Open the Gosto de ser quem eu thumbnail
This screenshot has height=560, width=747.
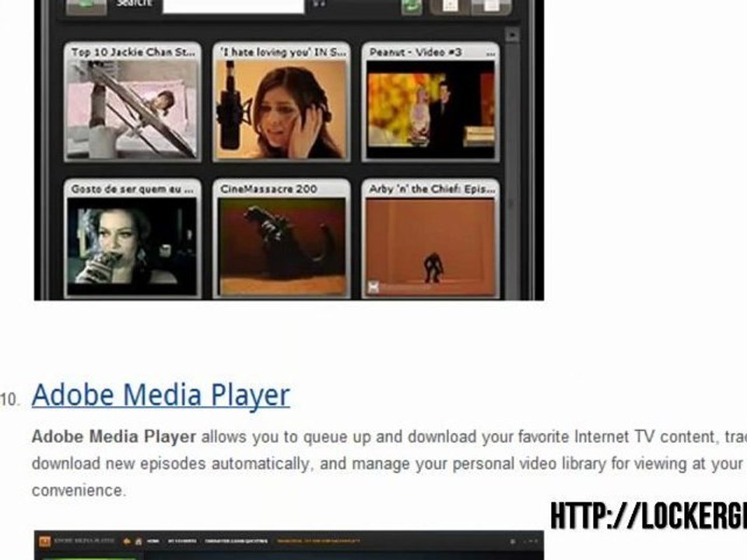point(132,247)
